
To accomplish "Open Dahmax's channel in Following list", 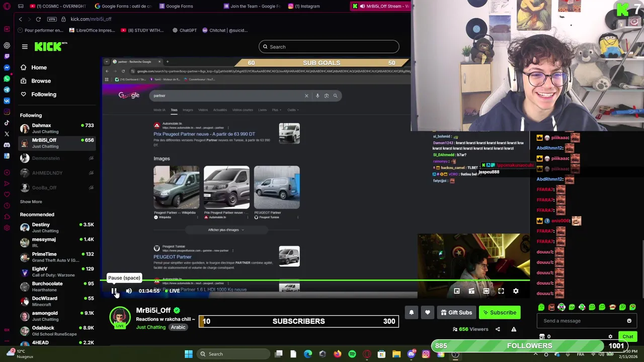I will 57,128.
